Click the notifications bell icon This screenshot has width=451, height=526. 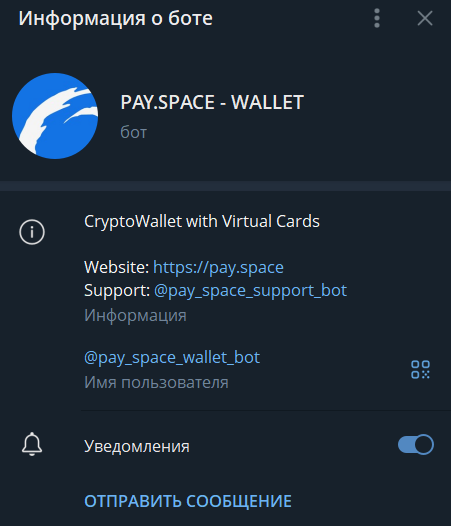coord(32,444)
